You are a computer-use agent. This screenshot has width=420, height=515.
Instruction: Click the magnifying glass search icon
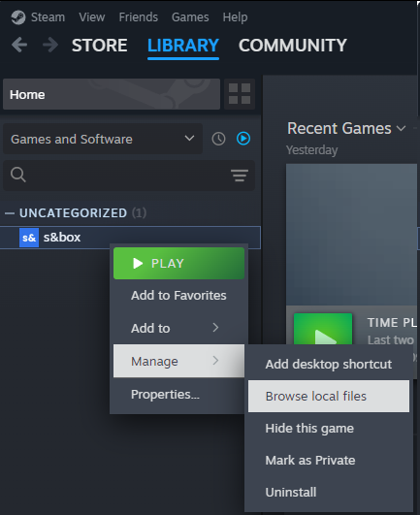click(x=18, y=175)
